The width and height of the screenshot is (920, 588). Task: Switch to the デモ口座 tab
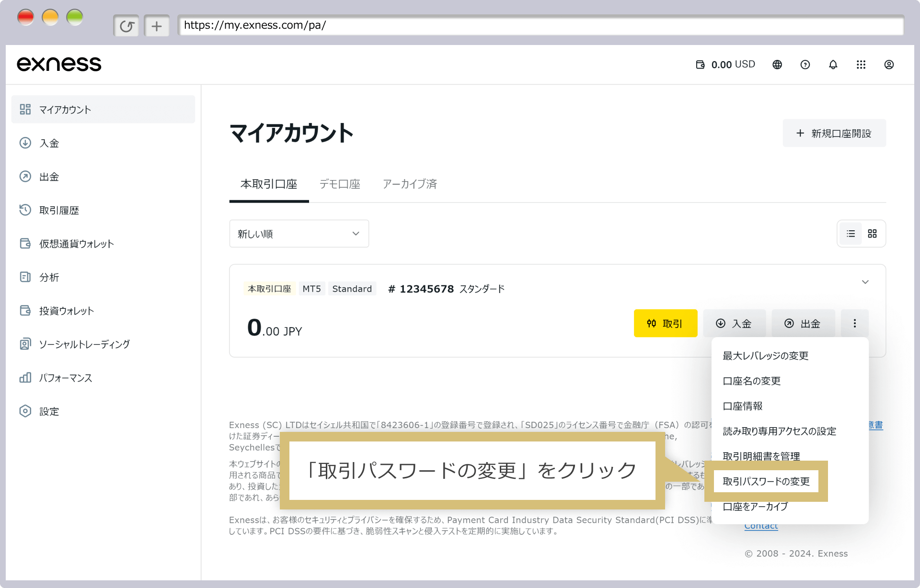(340, 184)
